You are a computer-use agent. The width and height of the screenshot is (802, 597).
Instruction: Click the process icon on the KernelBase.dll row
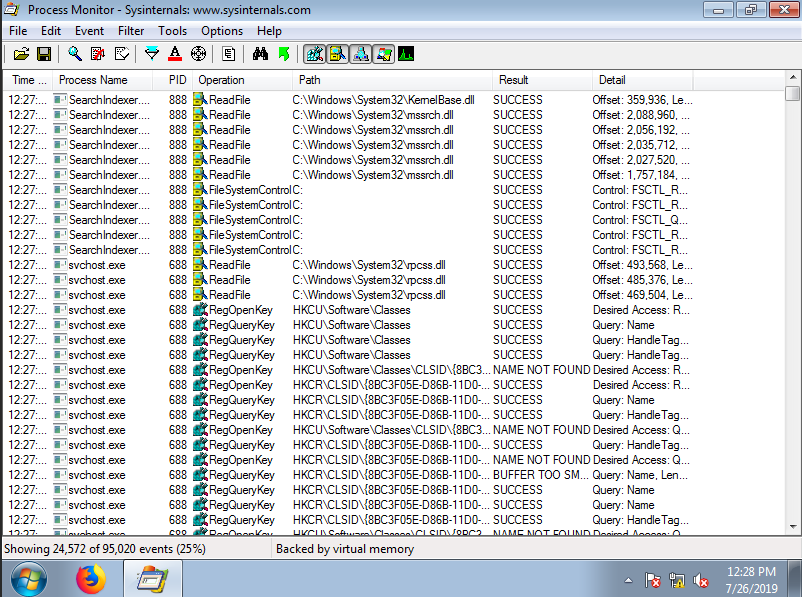(x=60, y=100)
